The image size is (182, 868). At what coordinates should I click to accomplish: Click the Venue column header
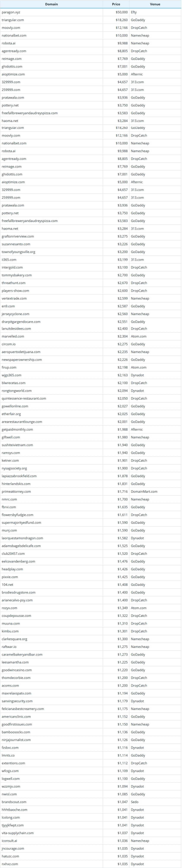[x=155, y=4]
